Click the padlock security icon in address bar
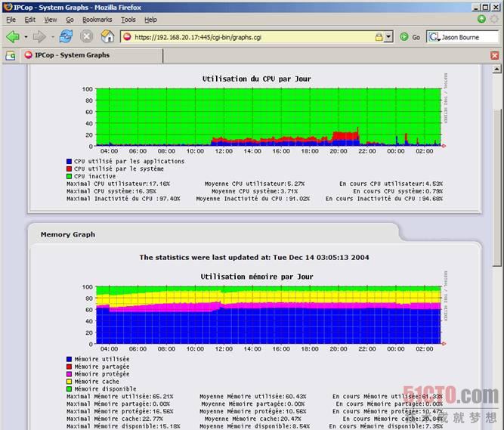The image size is (504, 430). point(379,37)
